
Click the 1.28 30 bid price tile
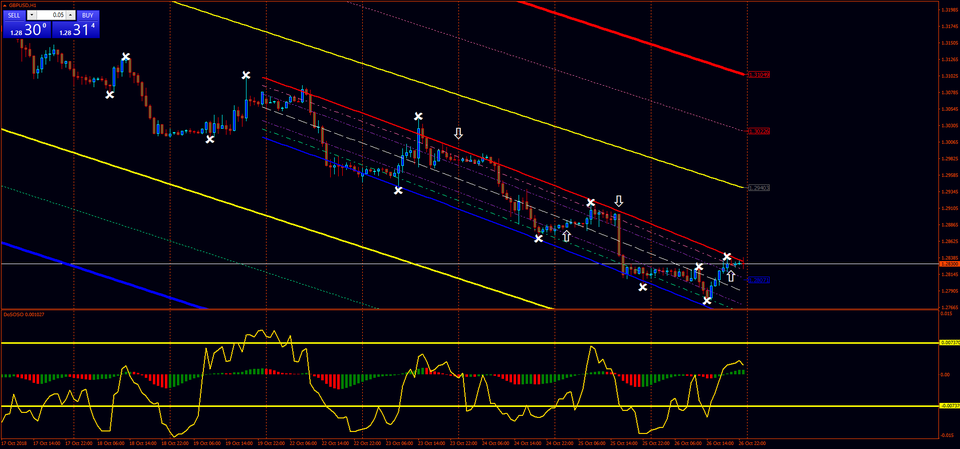26,29
